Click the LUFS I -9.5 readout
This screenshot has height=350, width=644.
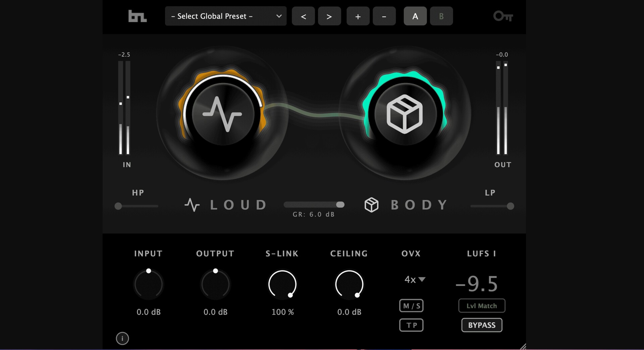[x=477, y=284]
